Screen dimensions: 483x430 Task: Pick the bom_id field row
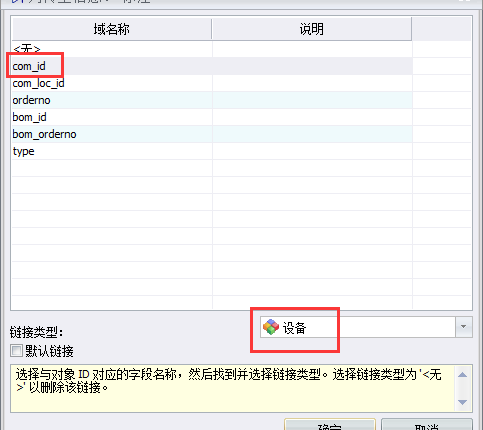212,117
